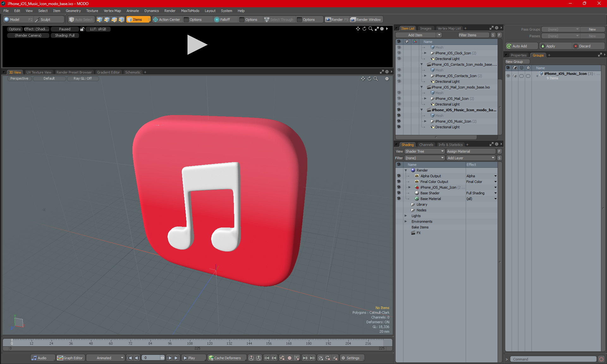The width and height of the screenshot is (607, 364).
Task: Toggle visibility of iPhone_iOS_Contacts_Icon item
Action: click(399, 76)
